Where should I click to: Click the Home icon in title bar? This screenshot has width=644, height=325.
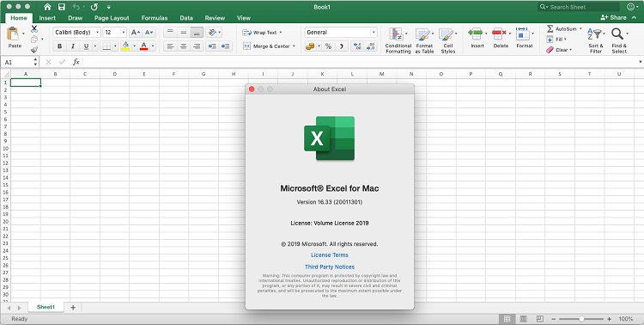(x=47, y=7)
